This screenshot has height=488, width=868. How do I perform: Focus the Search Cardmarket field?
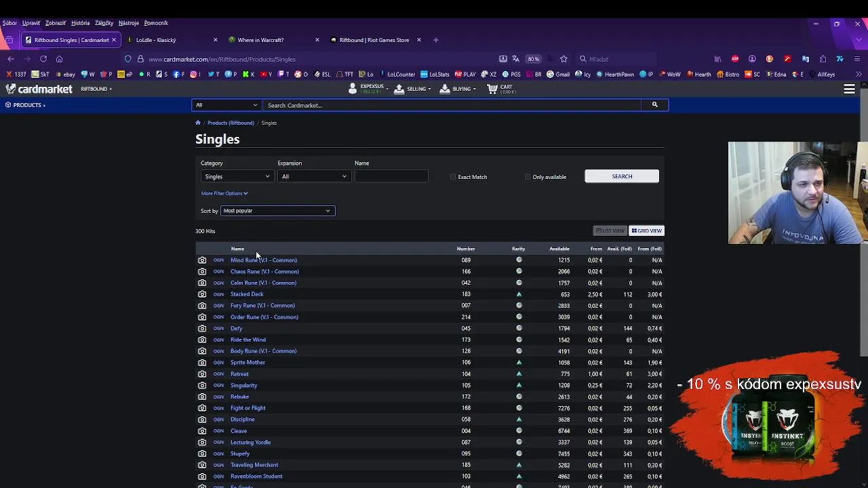(x=452, y=105)
